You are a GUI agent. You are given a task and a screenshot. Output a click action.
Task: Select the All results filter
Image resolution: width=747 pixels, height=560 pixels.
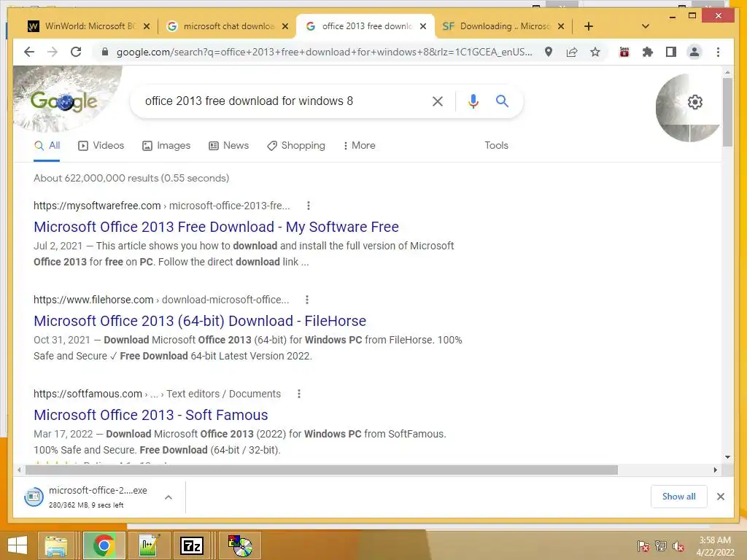(x=47, y=145)
